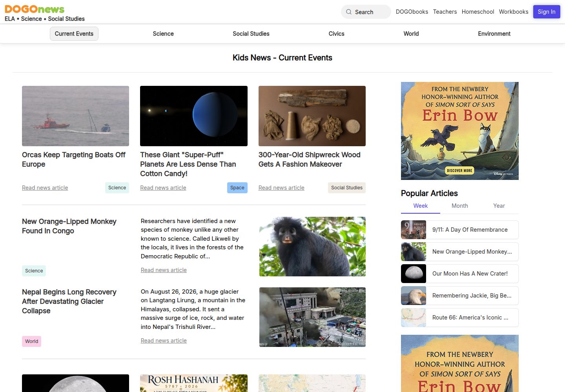Select the Current Events tab

tap(74, 34)
